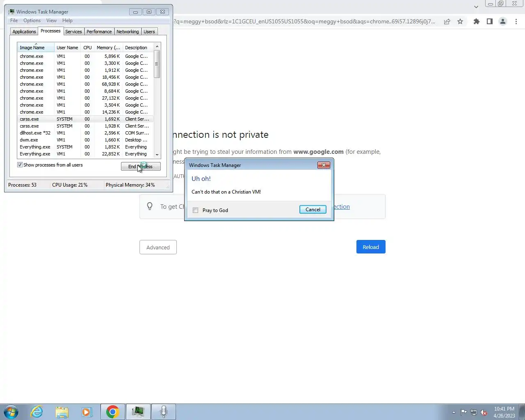The height and width of the screenshot is (420, 525).
Task: Click the blue Reload button
Action: 371,247
